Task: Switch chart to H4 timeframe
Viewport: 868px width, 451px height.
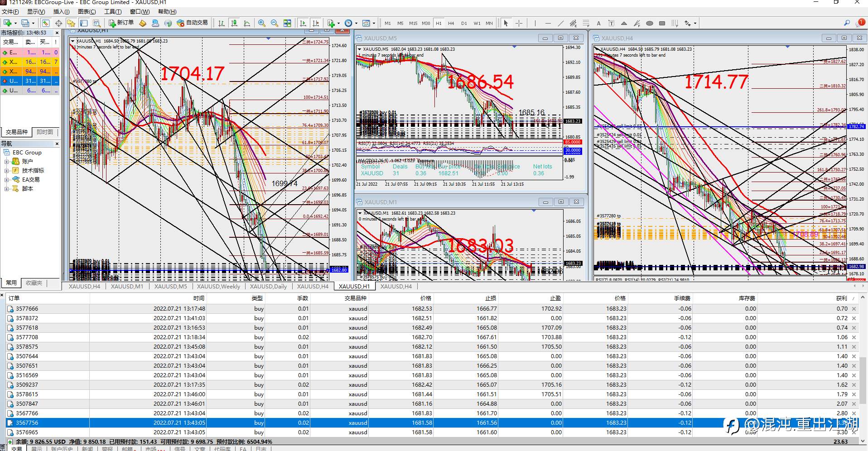Action: (x=451, y=23)
